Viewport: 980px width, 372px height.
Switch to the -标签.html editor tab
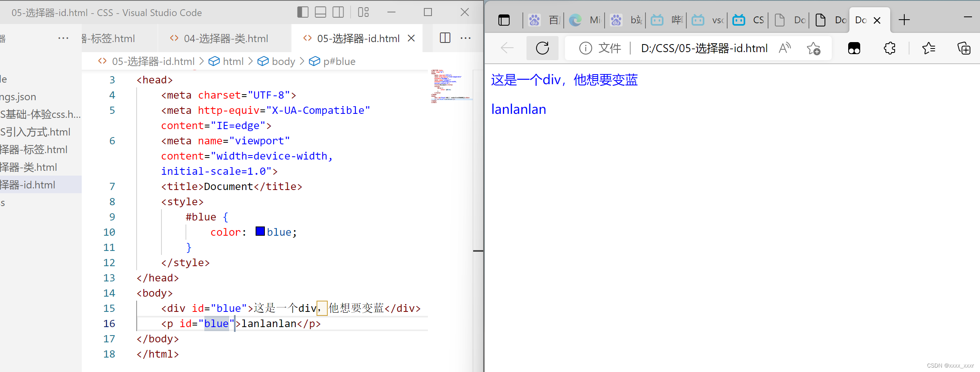coord(119,38)
